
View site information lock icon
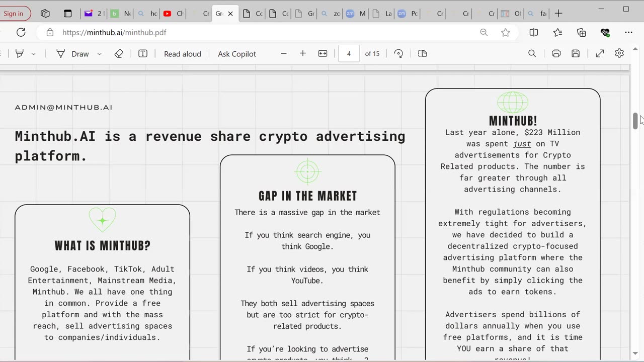coord(50,32)
